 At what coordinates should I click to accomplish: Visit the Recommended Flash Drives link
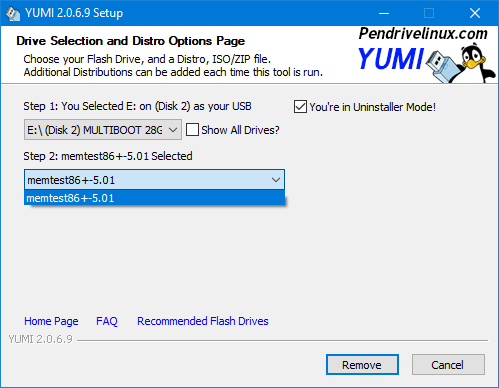(x=203, y=321)
